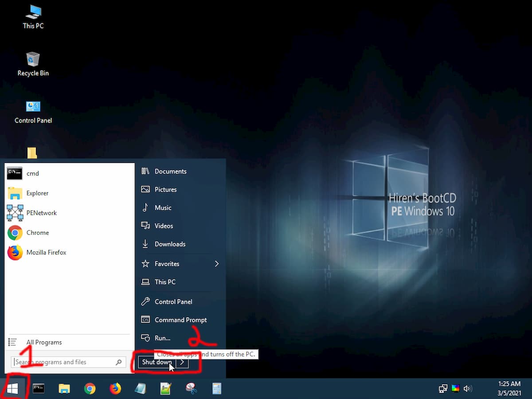Open the green notepad-with-pencil taskbar icon

point(166,389)
